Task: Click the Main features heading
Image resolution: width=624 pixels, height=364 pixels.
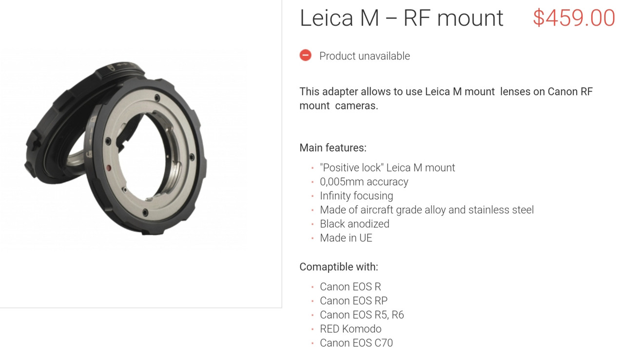Action: [x=333, y=148]
